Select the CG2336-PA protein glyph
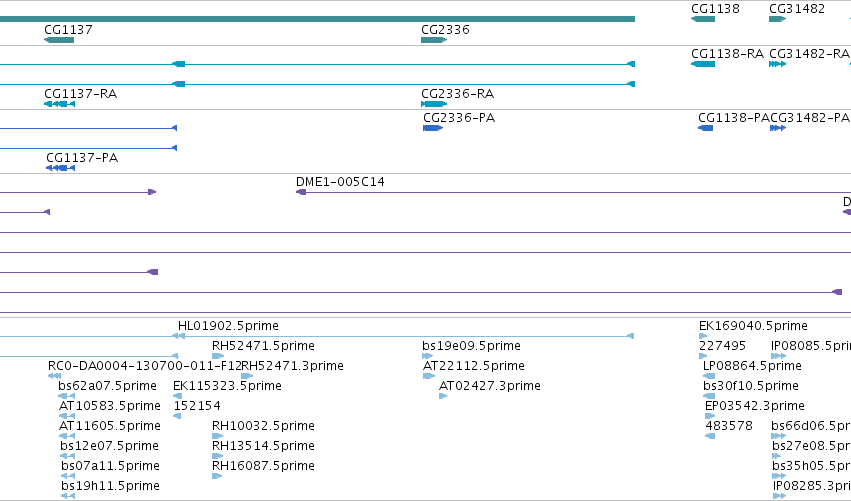Image resolution: width=851 pixels, height=501 pixels. pos(433,128)
